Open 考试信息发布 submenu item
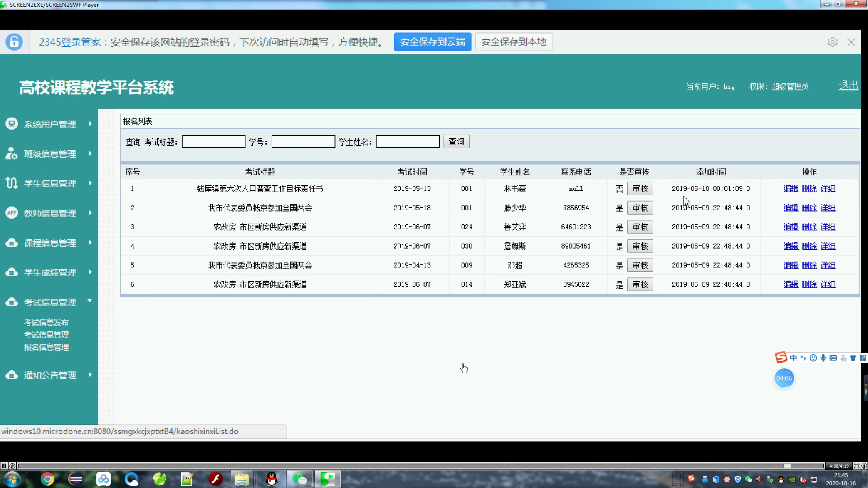This screenshot has height=488, width=868. click(46, 322)
